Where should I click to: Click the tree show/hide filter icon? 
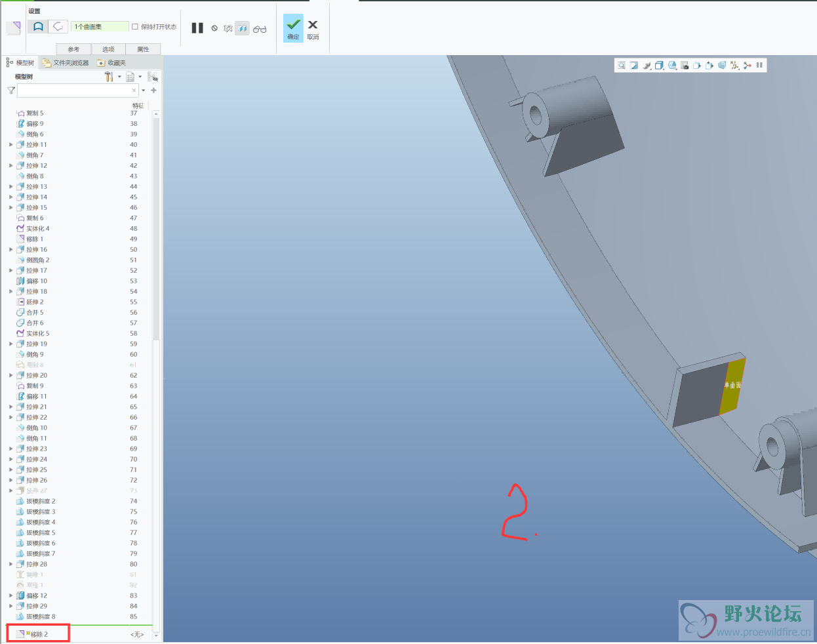pyautogui.click(x=153, y=77)
